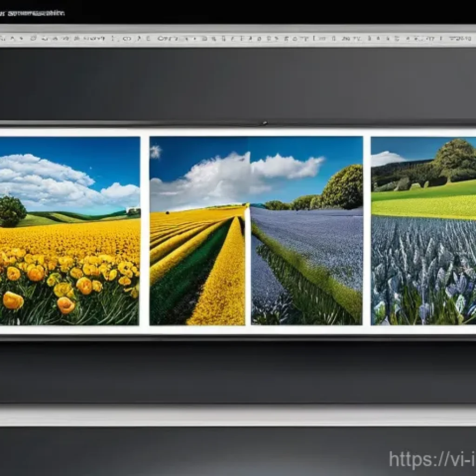This screenshot has height=476, width=476.
Task: Open the rightmost gray-blue crop field photo
Action: pos(423,270)
